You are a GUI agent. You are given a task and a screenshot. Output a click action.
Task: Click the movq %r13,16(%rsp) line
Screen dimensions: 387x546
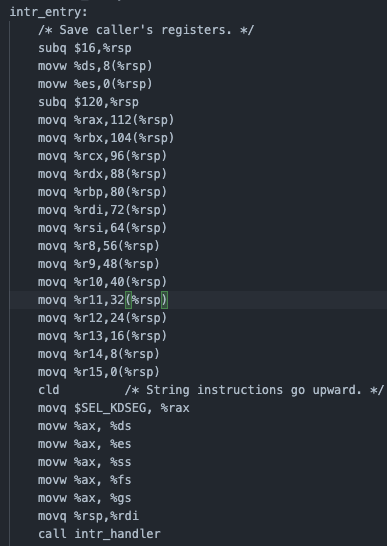[102, 336]
